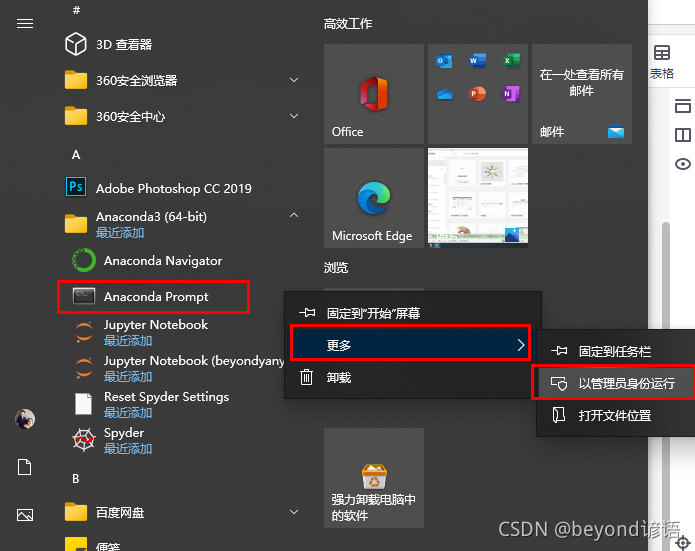Open the Office tile
Screen dimensions: 695x551
click(x=374, y=94)
